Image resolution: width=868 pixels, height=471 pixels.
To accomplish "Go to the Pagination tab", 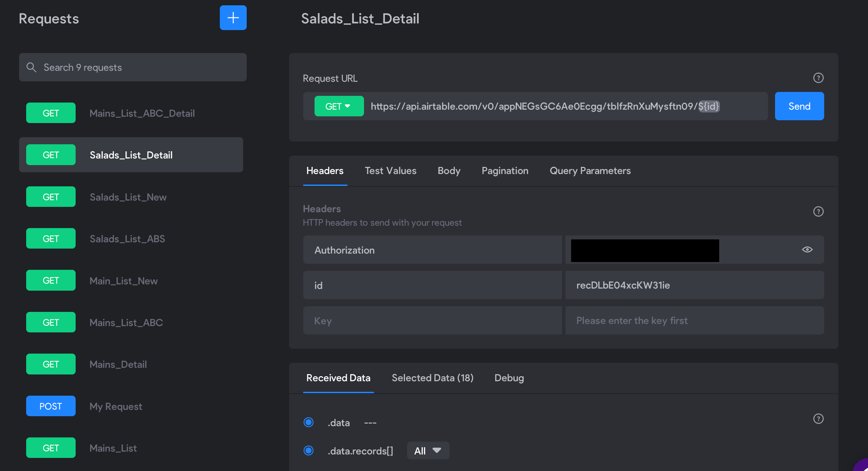I will point(505,171).
